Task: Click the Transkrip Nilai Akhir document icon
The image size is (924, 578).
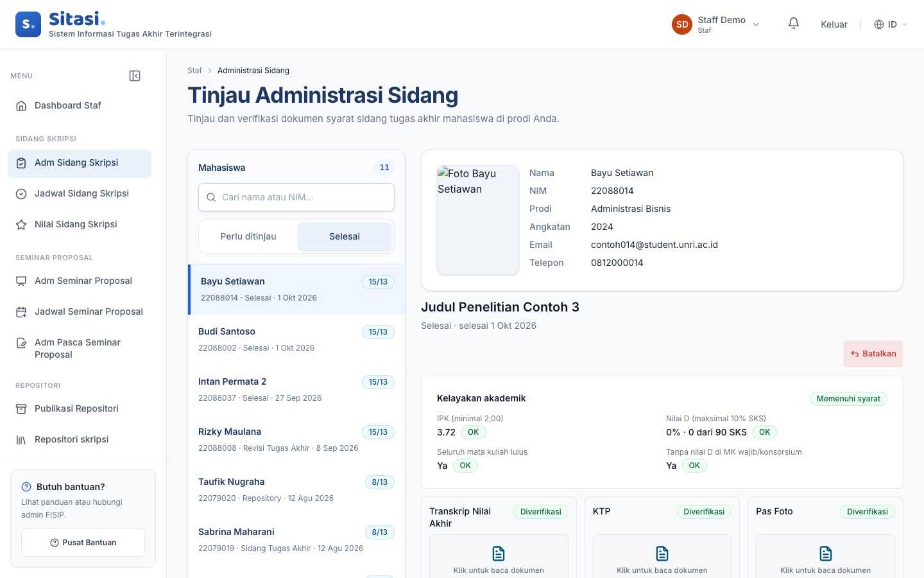Action: (x=499, y=554)
